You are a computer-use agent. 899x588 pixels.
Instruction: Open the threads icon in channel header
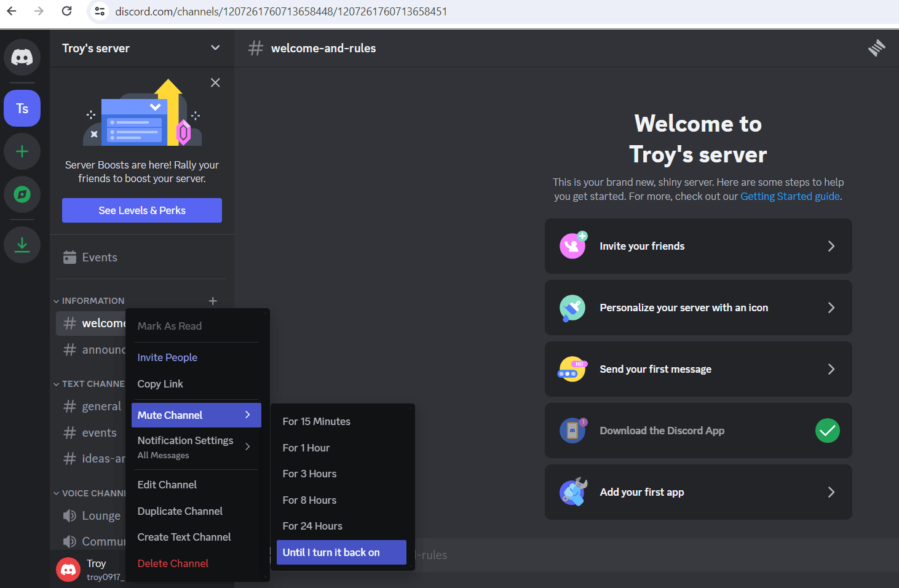pyautogui.click(x=876, y=48)
